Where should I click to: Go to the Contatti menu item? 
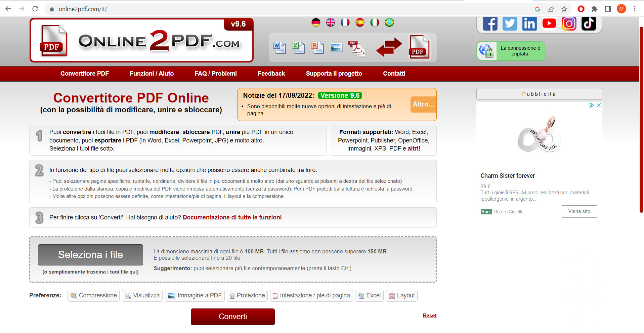[394, 74]
